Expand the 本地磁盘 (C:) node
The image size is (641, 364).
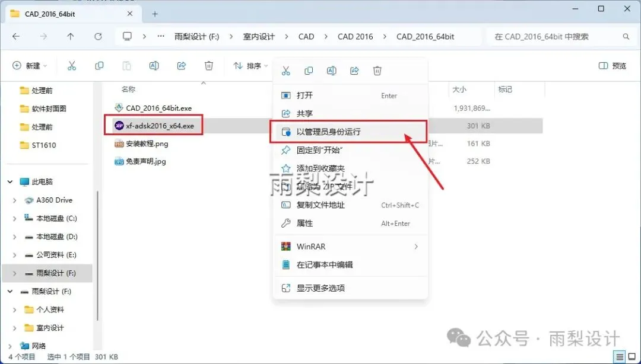(15, 219)
